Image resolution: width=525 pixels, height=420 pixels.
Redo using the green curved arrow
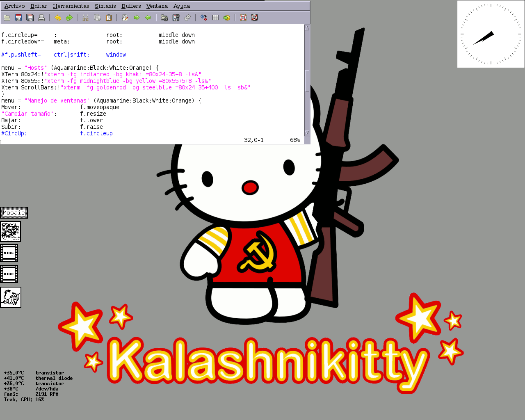point(69,18)
